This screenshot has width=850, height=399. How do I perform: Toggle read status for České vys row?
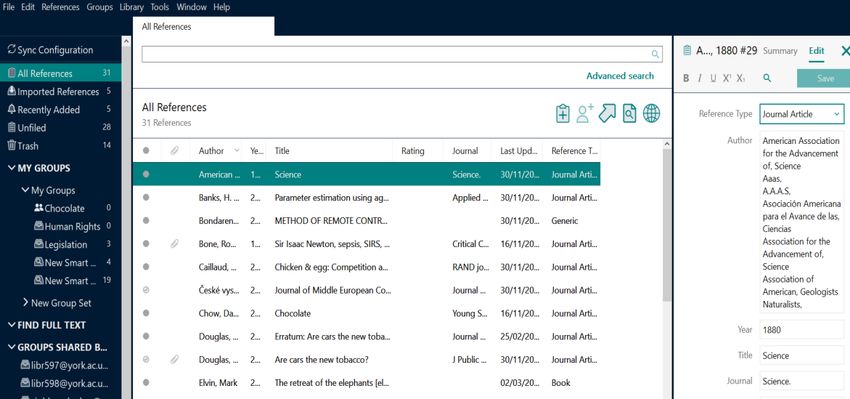[146, 290]
